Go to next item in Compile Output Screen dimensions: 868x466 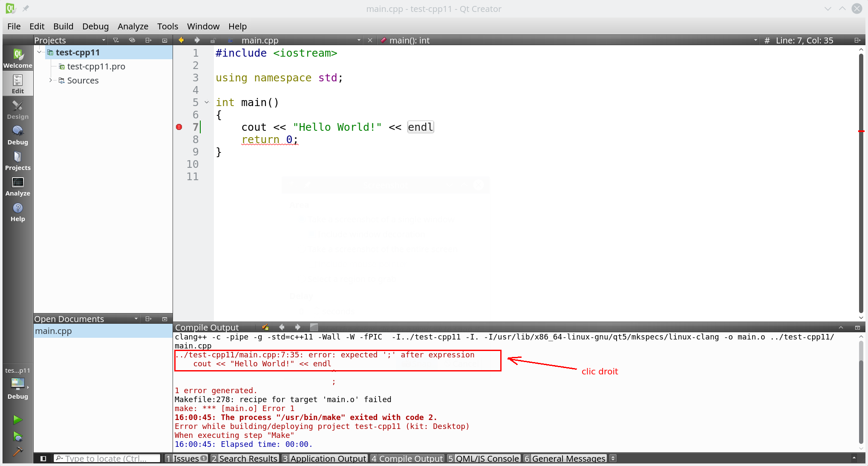297,327
